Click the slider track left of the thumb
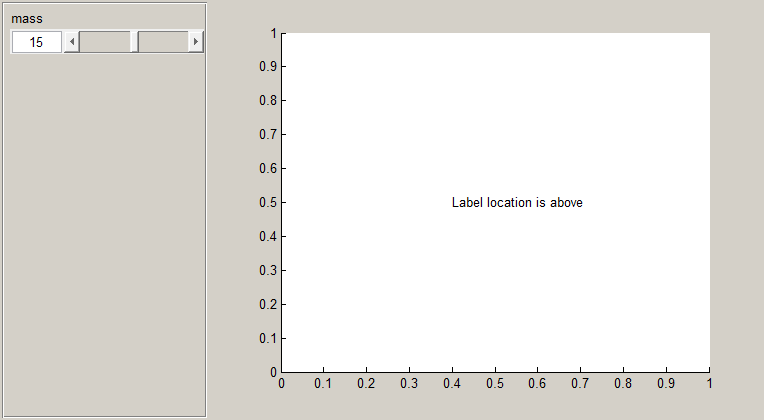The width and height of the screenshot is (764, 420). [x=104, y=42]
